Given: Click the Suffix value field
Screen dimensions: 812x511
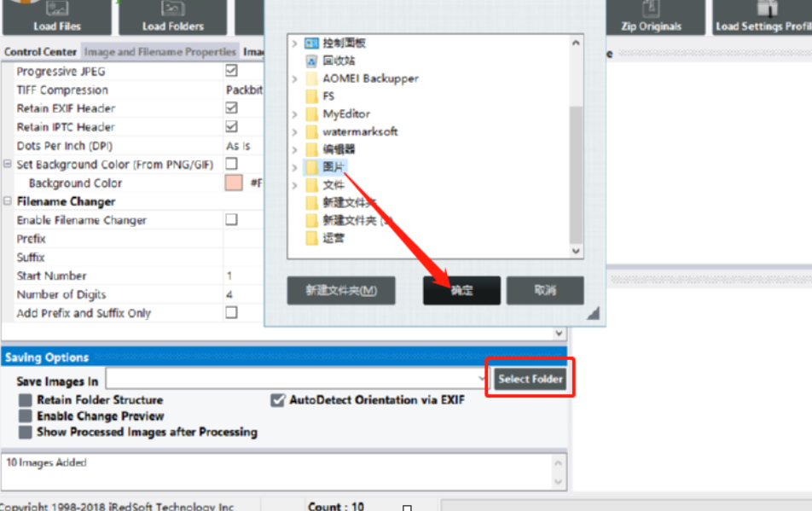Looking at the screenshot, I should click(x=244, y=258).
